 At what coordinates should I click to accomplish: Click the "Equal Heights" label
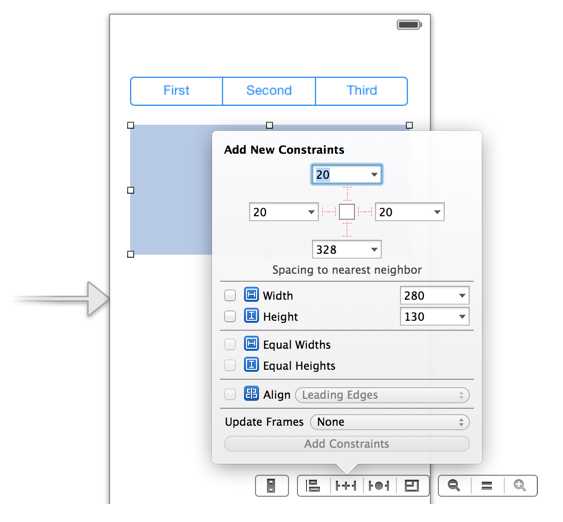coord(299,366)
